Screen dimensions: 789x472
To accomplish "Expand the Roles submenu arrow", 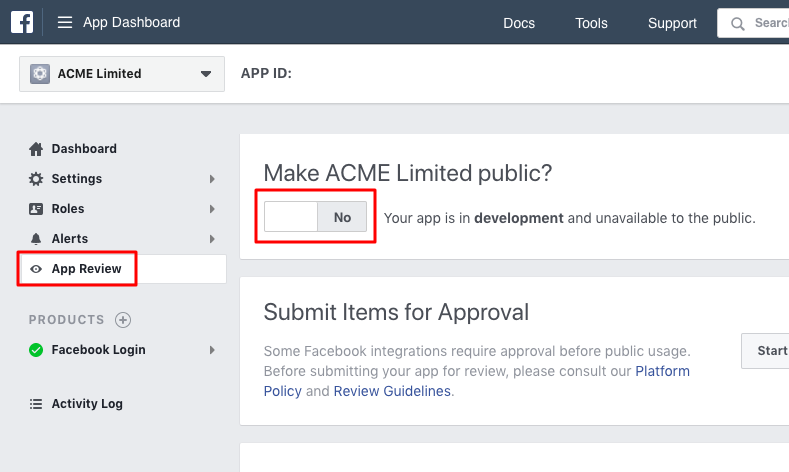I will point(212,209).
